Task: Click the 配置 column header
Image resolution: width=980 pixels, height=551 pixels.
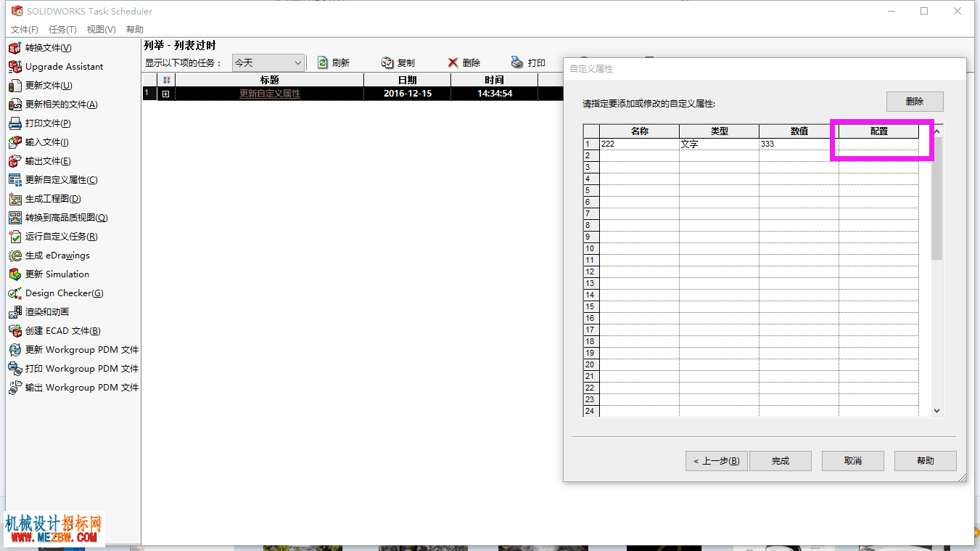Action: tap(878, 131)
